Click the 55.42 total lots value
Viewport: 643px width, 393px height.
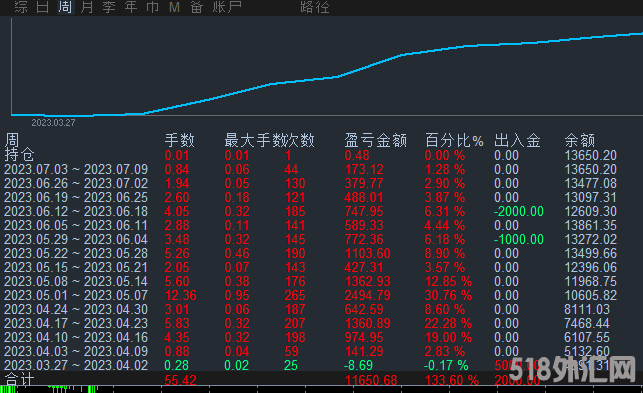(180, 380)
